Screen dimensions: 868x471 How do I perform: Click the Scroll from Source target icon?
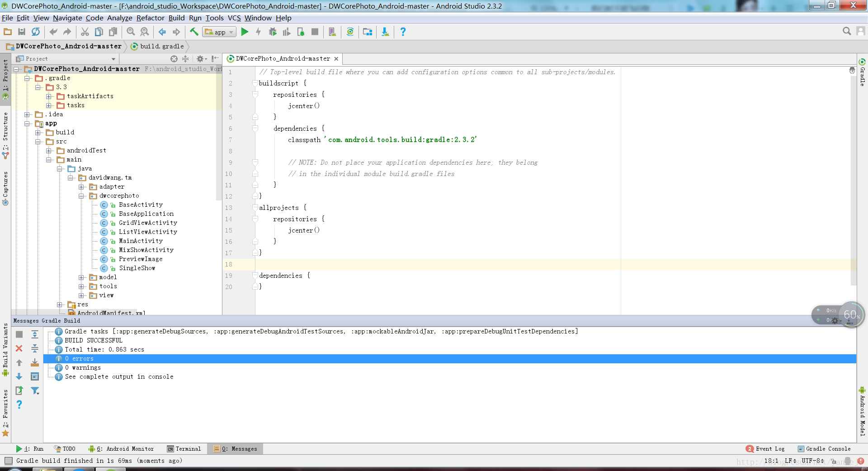[x=174, y=59]
